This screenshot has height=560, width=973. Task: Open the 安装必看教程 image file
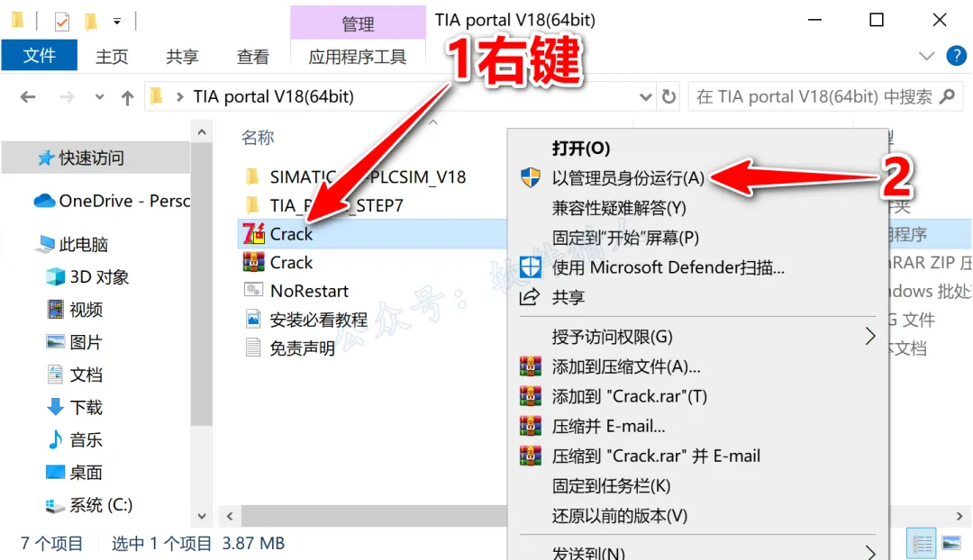(318, 320)
